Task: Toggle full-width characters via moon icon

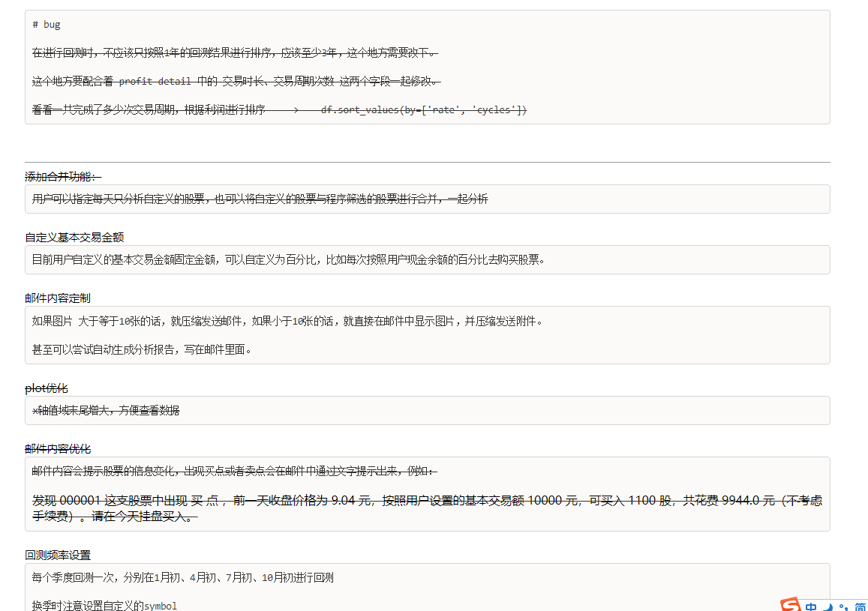Action: coord(827,607)
